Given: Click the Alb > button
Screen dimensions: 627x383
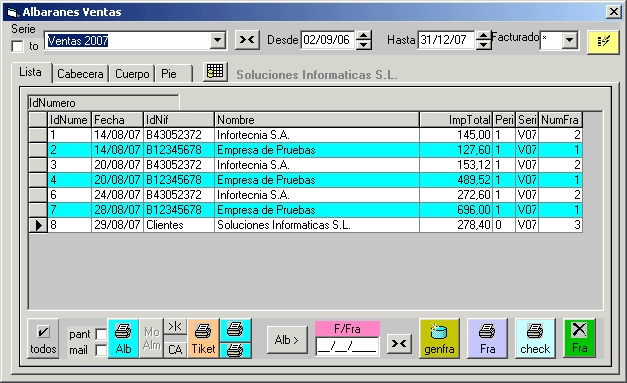Looking at the screenshot, I should point(287,340).
